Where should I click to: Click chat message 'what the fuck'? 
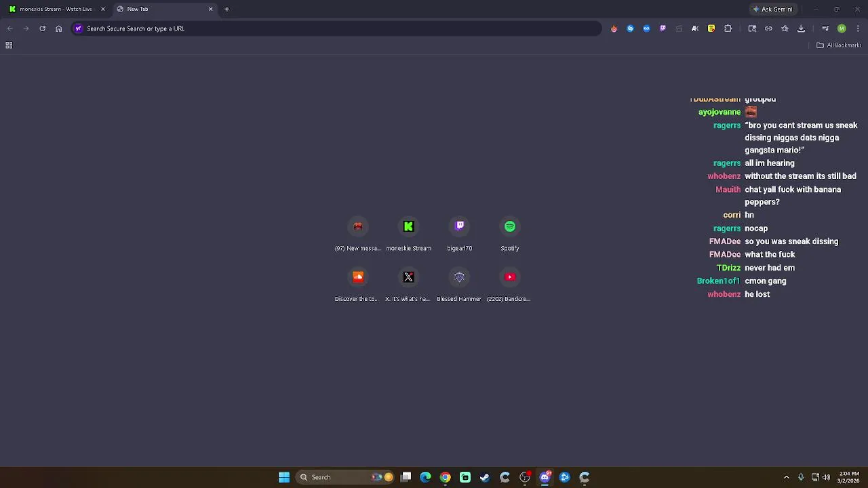click(x=770, y=254)
